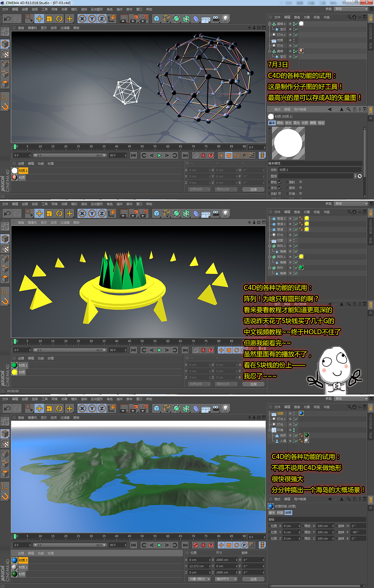Switch to the 标签 tab of texture tag
Viewport: 374px width, 588px height.
point(280,513)
